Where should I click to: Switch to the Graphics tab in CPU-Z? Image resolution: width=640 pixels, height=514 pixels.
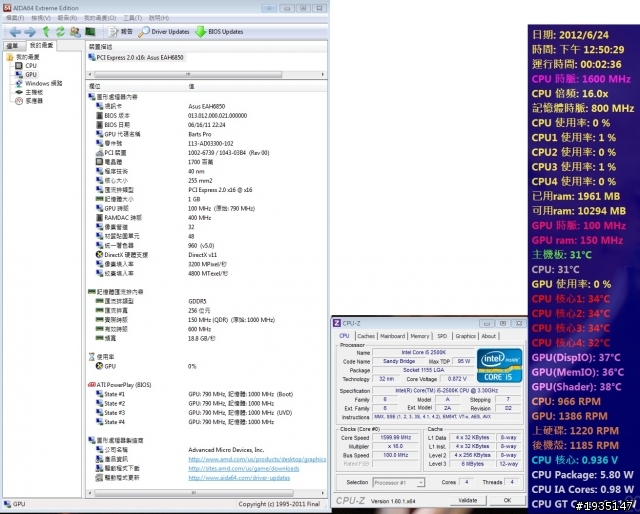tap(465, 336)
